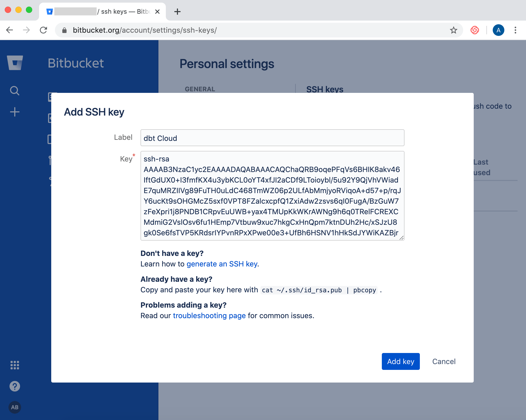
Task: Click the Personal settings heading
Action: [227, 64]
